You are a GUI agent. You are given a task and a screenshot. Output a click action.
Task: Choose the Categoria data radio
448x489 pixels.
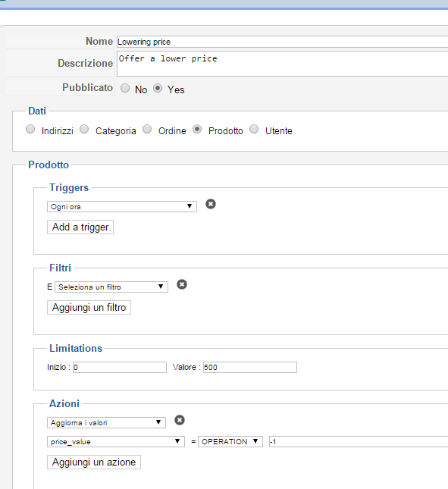click(x=84, y=129)
